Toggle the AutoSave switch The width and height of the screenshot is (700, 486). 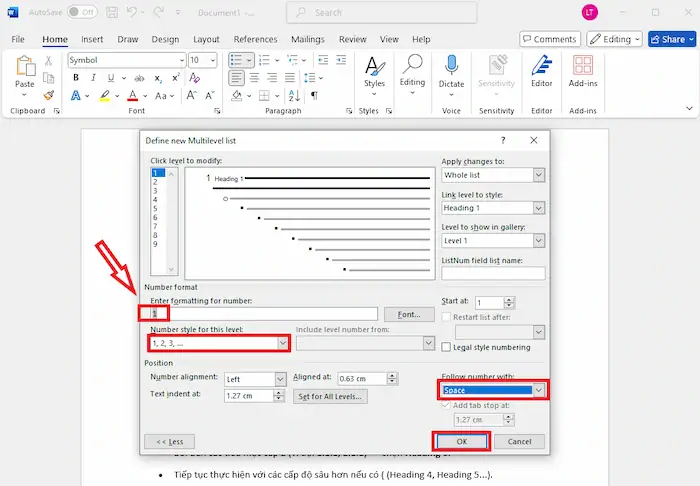tap(82, 12)
